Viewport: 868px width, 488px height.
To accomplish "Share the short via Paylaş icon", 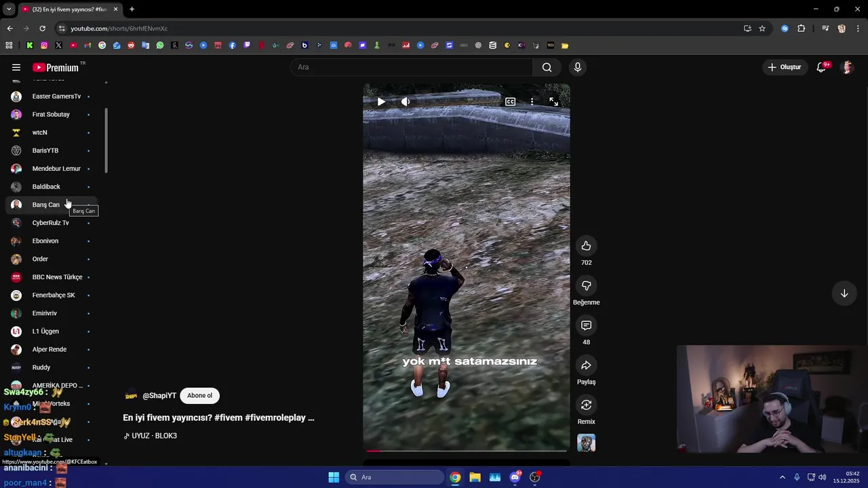I will [x=587, y=365].
